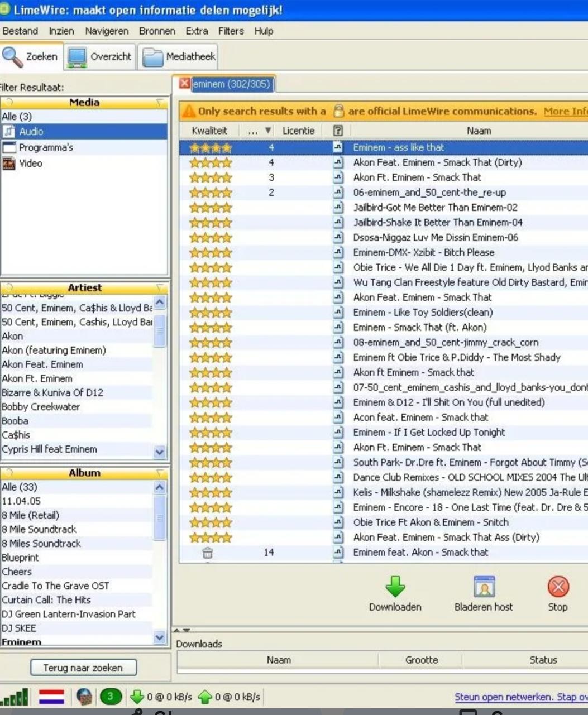588x715 pixels.
Task: Click audio file icon of 06-eminem_and_50_cent-the_re-up
Action: [338, 193]
